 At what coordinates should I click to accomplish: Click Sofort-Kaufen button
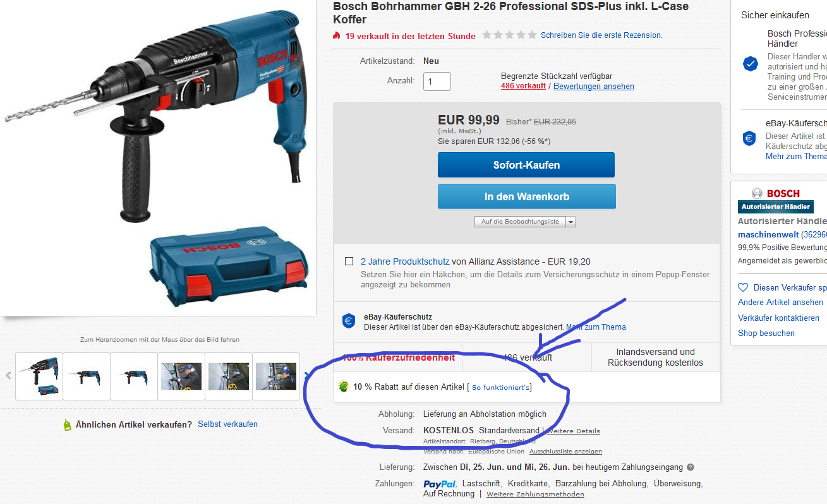tap(526, 165)
